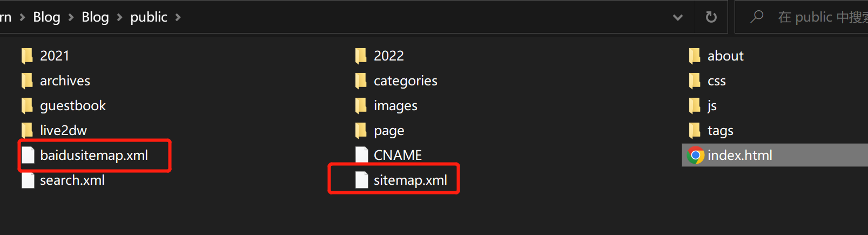
Task: Select the search.xml file
Action: (63, 180)
